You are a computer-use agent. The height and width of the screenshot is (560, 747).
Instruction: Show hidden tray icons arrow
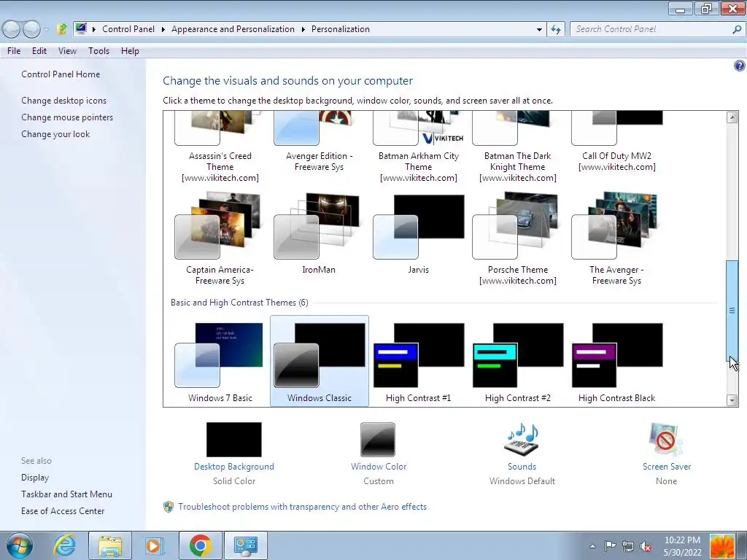point(592,546)
